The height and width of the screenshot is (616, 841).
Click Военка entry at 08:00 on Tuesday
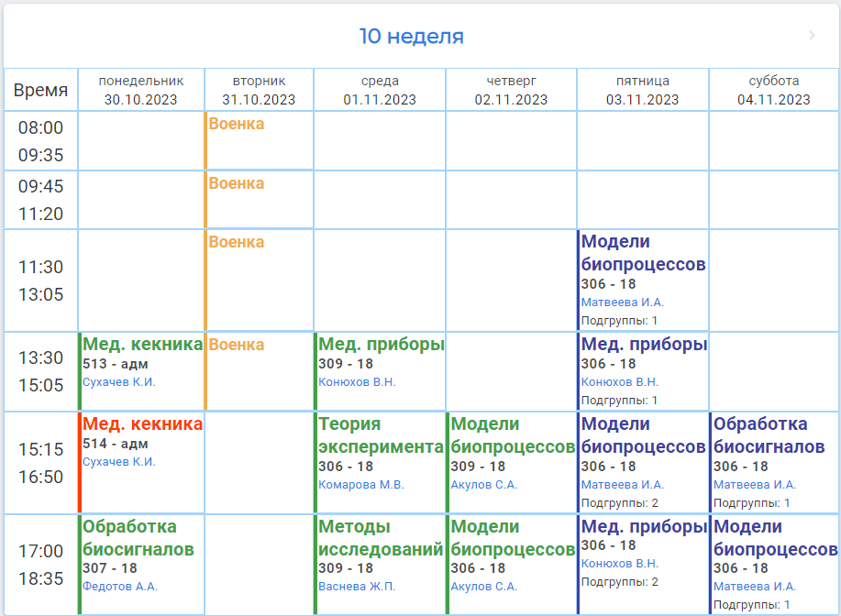point(237,124)
